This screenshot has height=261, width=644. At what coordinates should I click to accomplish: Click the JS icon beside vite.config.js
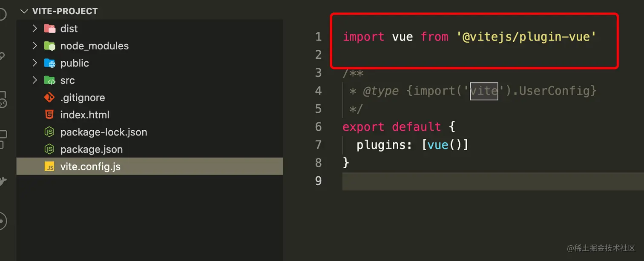point(49,167)
